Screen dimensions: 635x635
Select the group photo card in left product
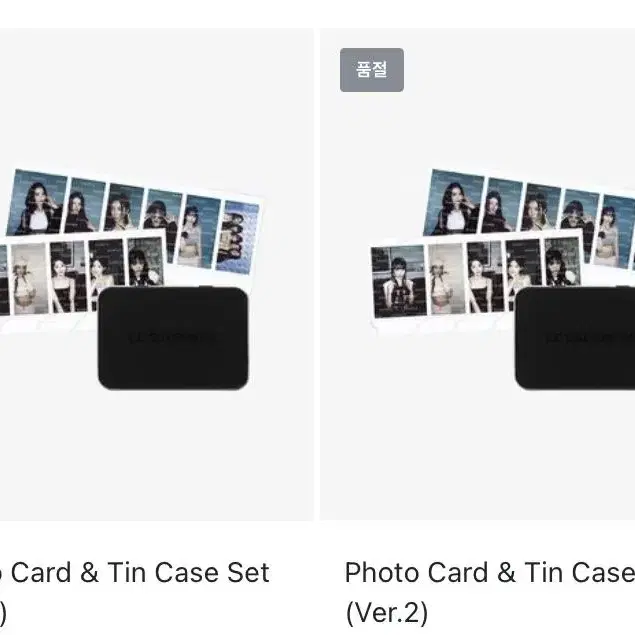(238, 236)
